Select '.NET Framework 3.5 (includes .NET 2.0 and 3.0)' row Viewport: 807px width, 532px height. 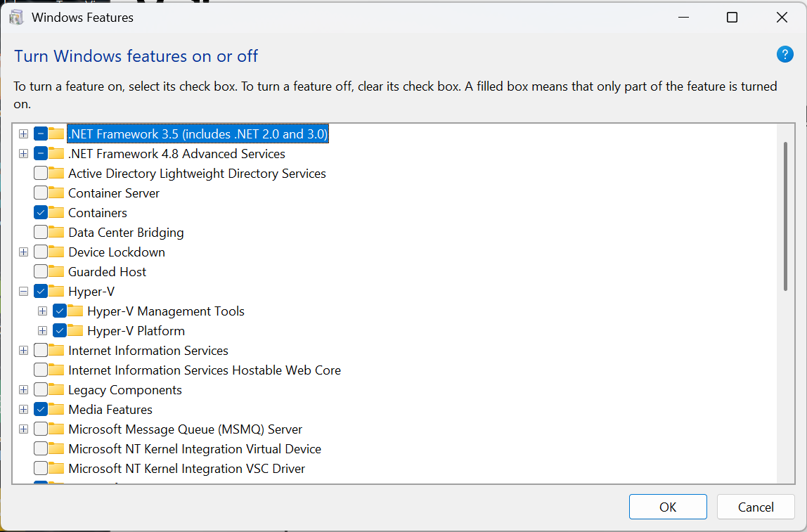coord(198,134)
